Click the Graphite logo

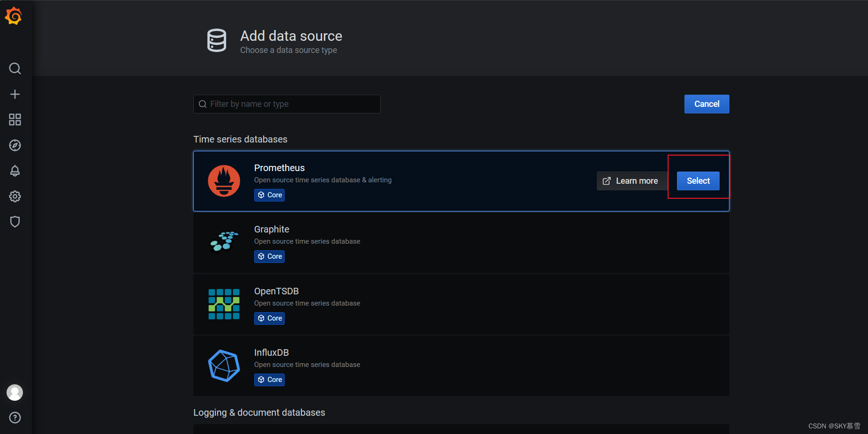click(224, 242)
